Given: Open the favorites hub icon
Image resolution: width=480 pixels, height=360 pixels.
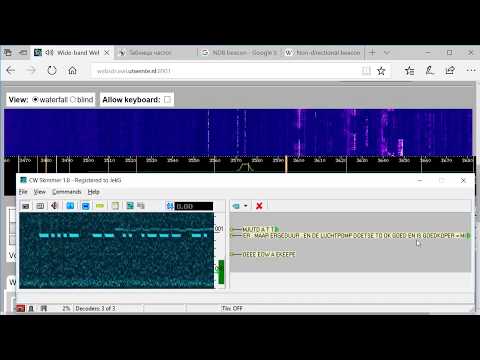Looking at the screenshot, I should click(x=409, y=70).
